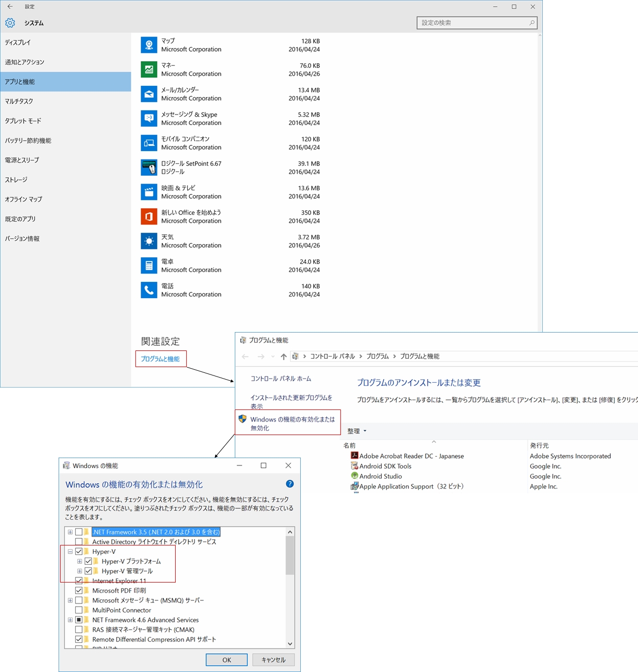The width and height of the screenshot is (638, 672).
Task: Sort by the 発行元 column header
Action: pyautogui.click(x=539, y=446)
